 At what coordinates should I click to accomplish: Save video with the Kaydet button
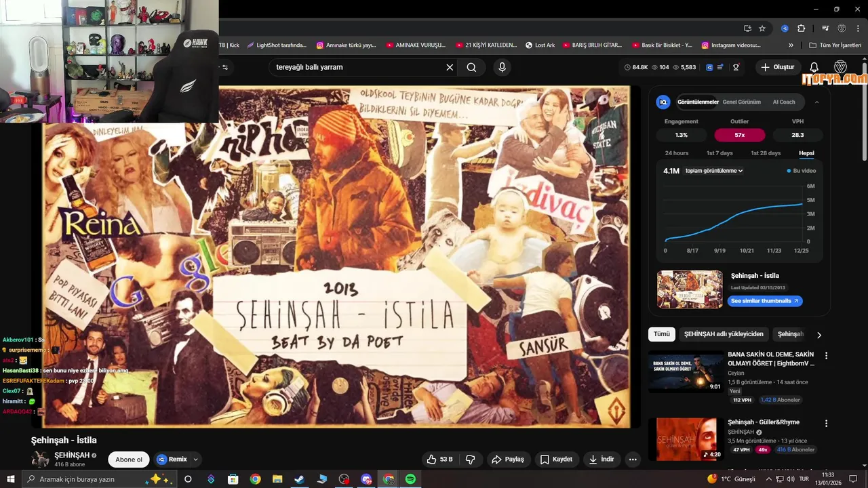pyautogui.click(x=556, y=460)
